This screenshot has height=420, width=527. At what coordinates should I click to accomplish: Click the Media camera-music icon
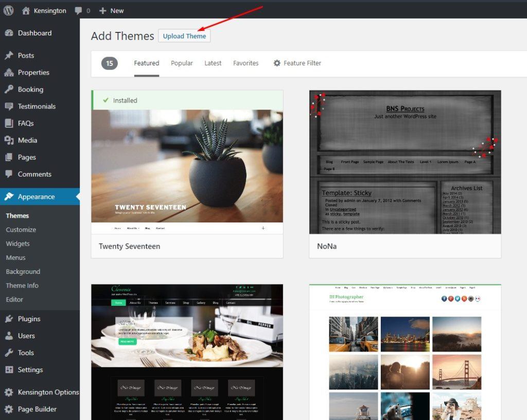coord(9,140)
